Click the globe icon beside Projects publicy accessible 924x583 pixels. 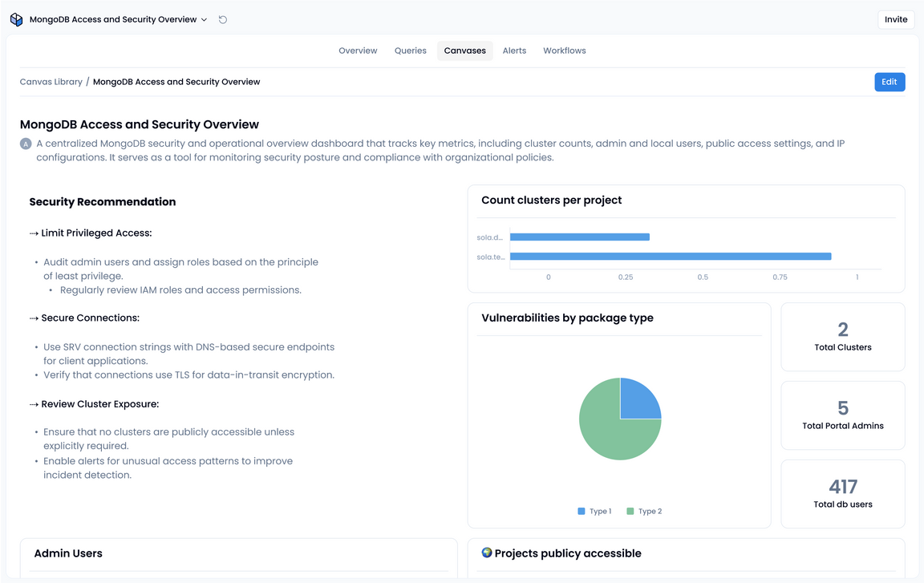click(487, 553)
